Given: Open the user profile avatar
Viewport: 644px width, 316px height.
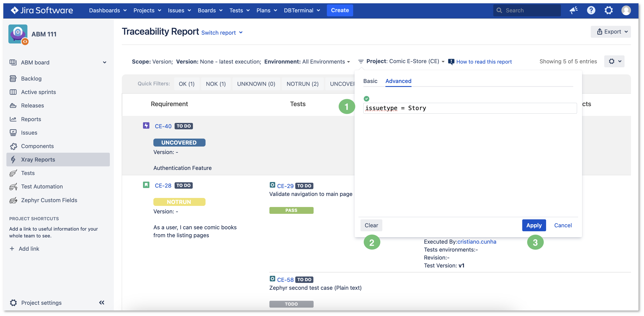Looking at the screenshot, I should [626, 10].
